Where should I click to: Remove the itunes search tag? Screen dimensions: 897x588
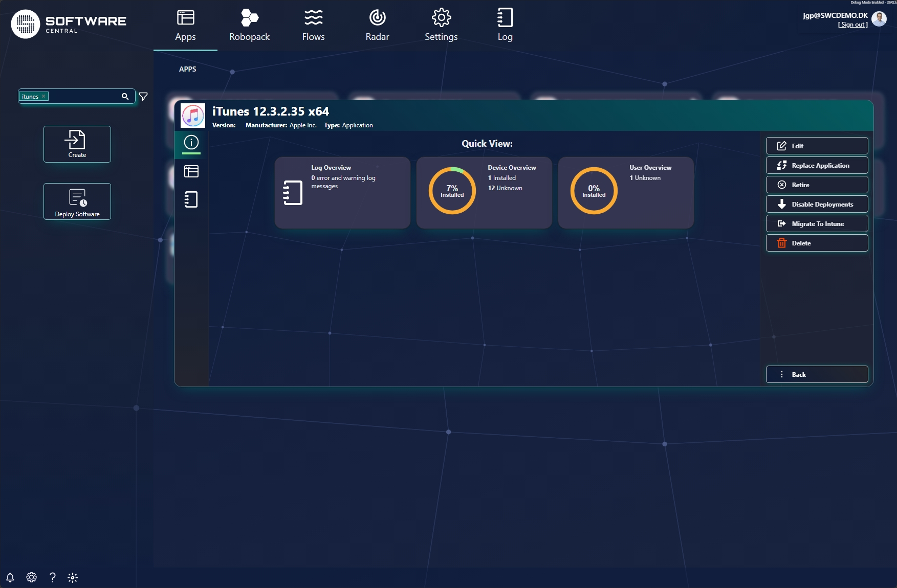pos(43,96)
